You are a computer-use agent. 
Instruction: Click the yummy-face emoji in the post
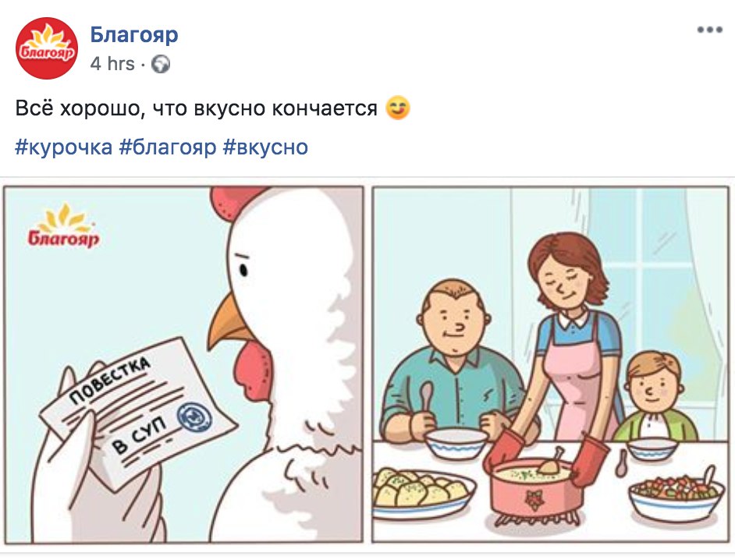(x=397, y=108)
